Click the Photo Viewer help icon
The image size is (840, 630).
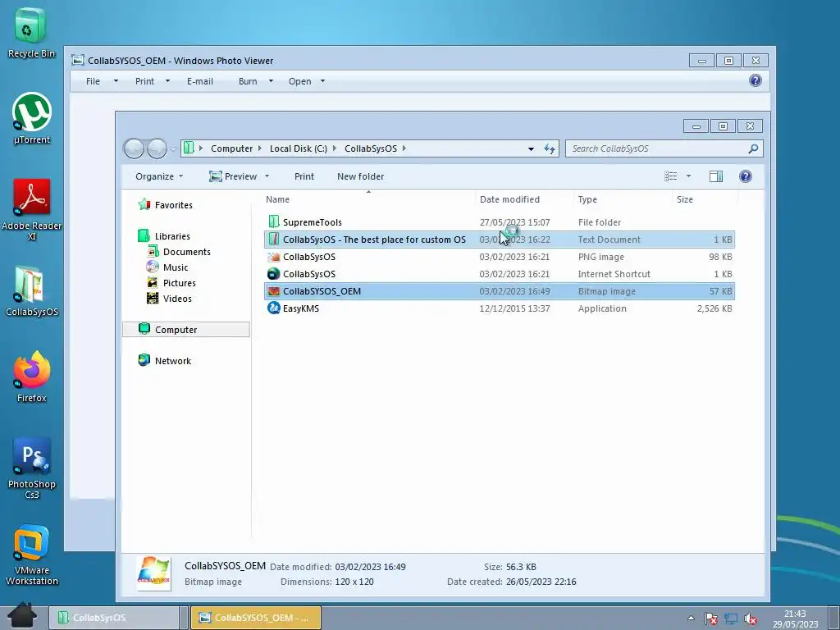(x=756, y=80)
